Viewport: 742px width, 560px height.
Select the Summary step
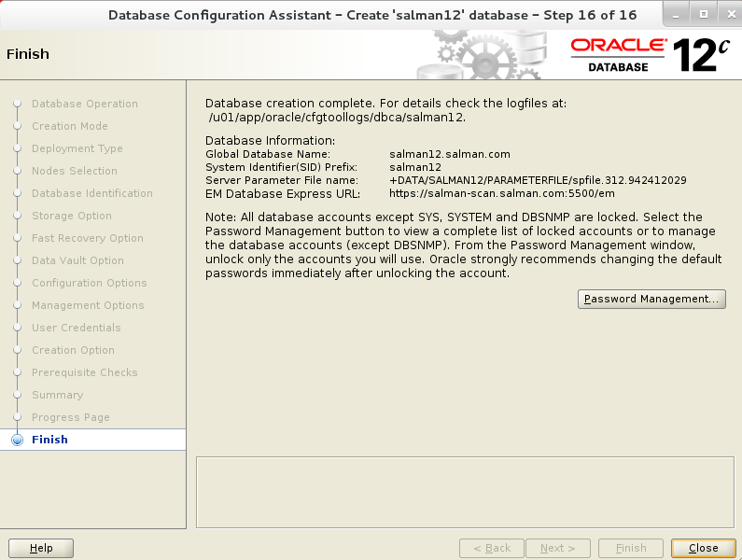57,395
